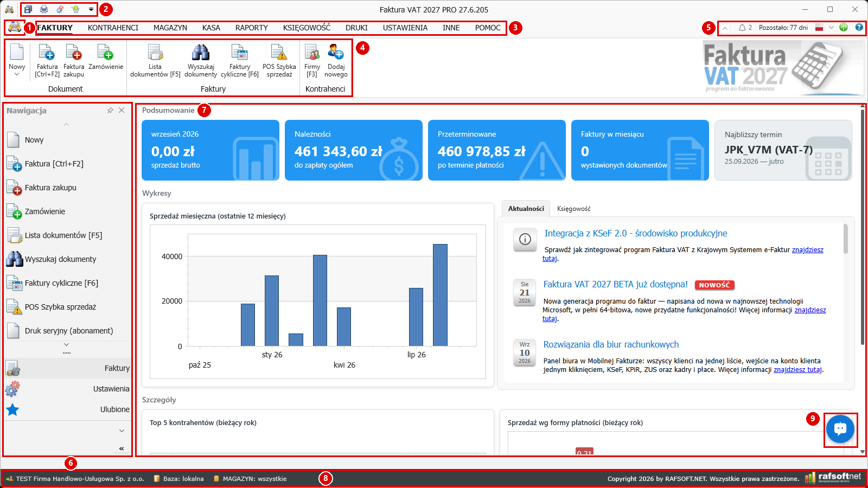Open the gears settings icon in title bar
This screenshot has height=488, width=868.
click(x=60, y=9)
